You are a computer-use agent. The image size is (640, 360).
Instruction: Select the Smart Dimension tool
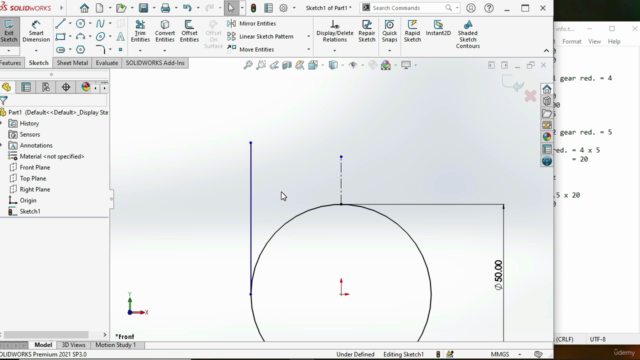pyautogui.click(x=36, y=31)
